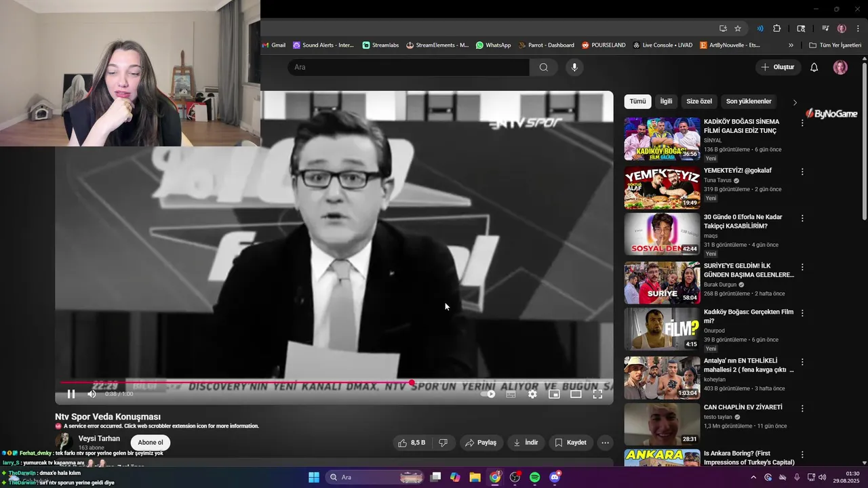Open options for CAN CHAPLİN EV ZİYARETİ video

802,409
